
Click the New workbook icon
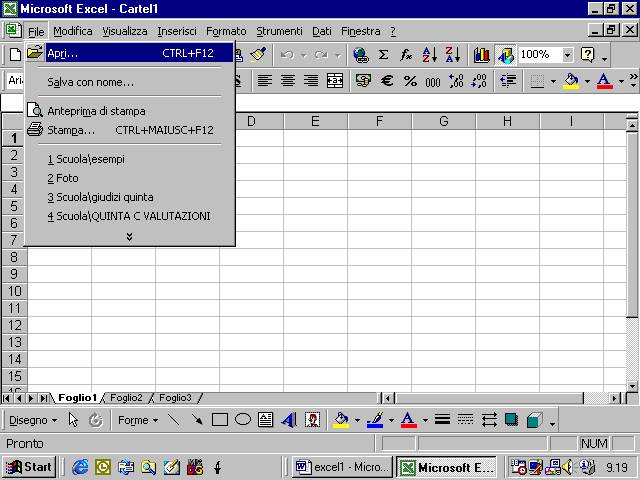[15, 55]
